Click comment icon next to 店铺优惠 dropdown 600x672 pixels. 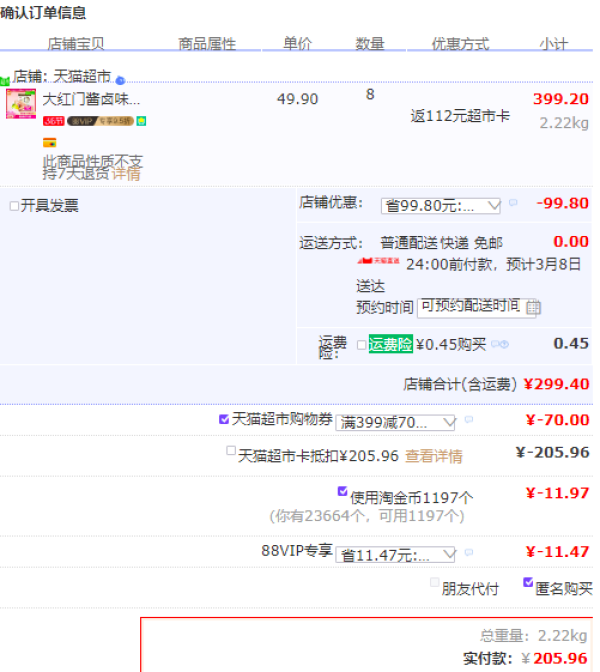pyautogui.click(x=513, y=203)
